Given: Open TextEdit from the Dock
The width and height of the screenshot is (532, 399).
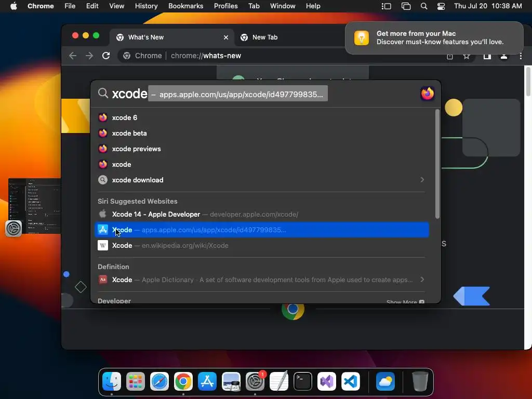Looking at the screenshot, I should tap(279, 381).
